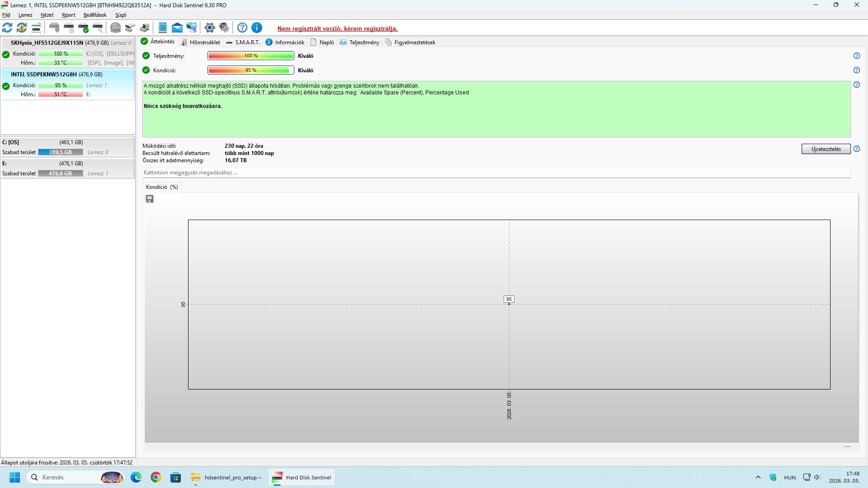Click the speaker sound alert icon
The height and width of the screenshot is (488, 868).
coord(224,28)
